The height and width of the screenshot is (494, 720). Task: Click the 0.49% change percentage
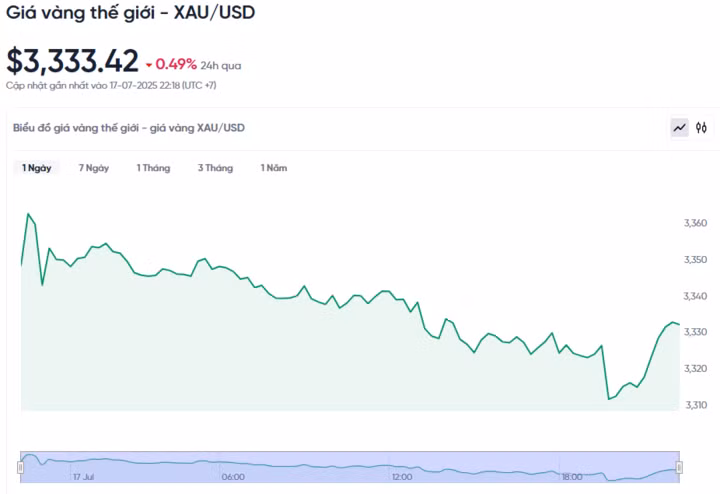coord(176,64)
